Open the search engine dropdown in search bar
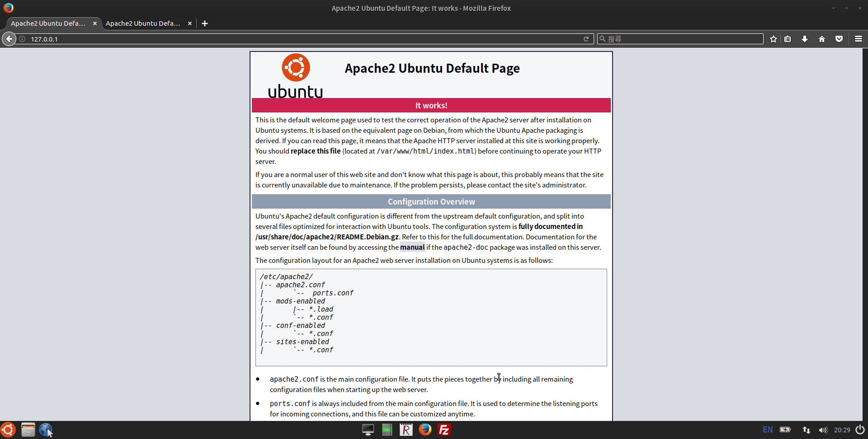Viewport: 868px width, 439px height. (x=603, y=39)
